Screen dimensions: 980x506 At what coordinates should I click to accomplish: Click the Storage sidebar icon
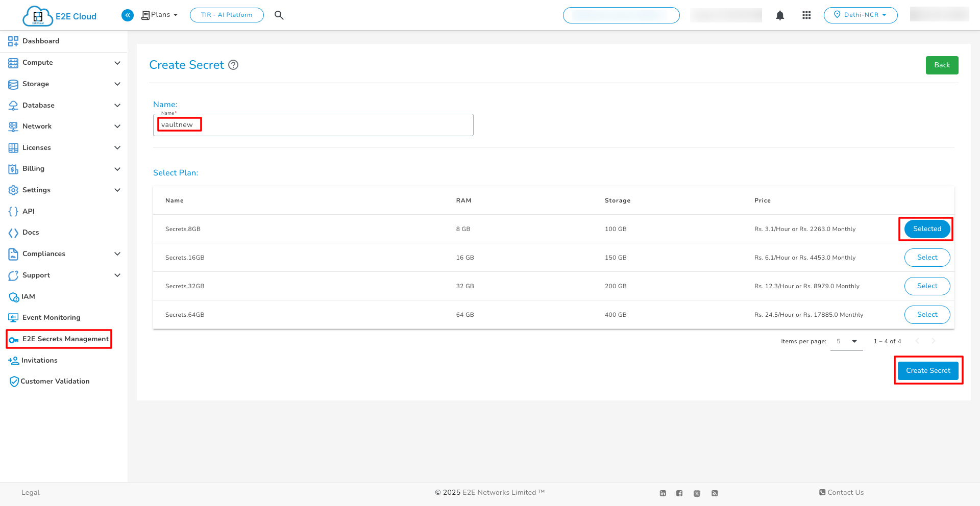[13, 84]
